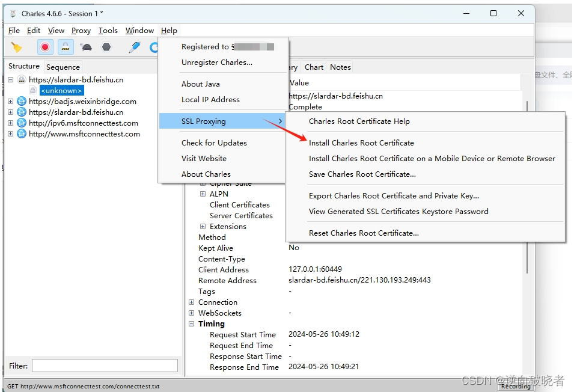The image size is (574, 392).
Task: Close the open Help menu
Action: click(x=169, y=31)
